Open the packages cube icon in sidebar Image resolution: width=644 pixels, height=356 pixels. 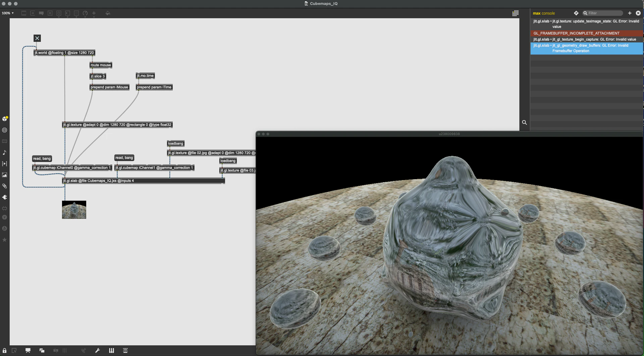click(x=5, y=119)
